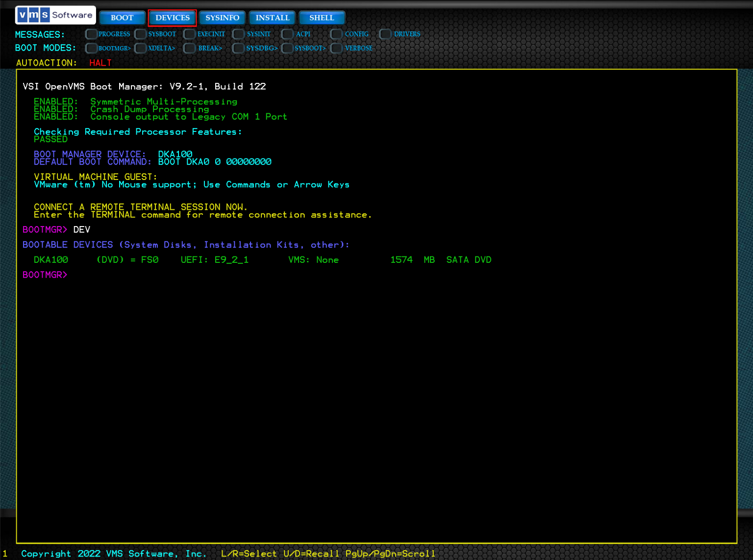Enable EXECINIT message output
This screenshot has width=753, height=560.
(189, 34)
